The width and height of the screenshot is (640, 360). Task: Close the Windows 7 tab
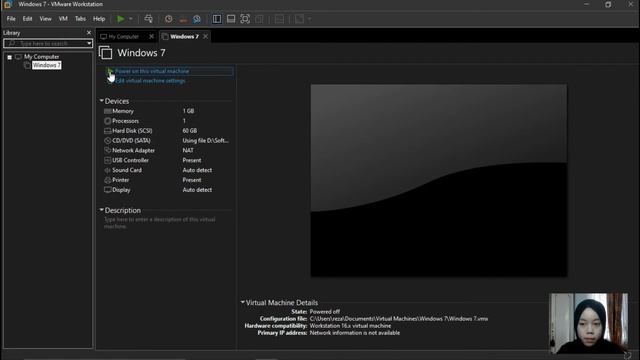[205, 36]
